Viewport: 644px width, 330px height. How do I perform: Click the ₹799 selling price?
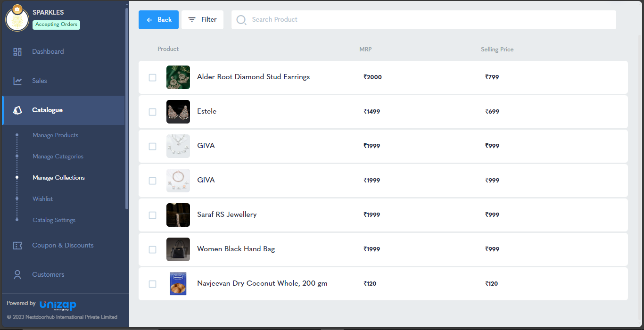(492, 77)
